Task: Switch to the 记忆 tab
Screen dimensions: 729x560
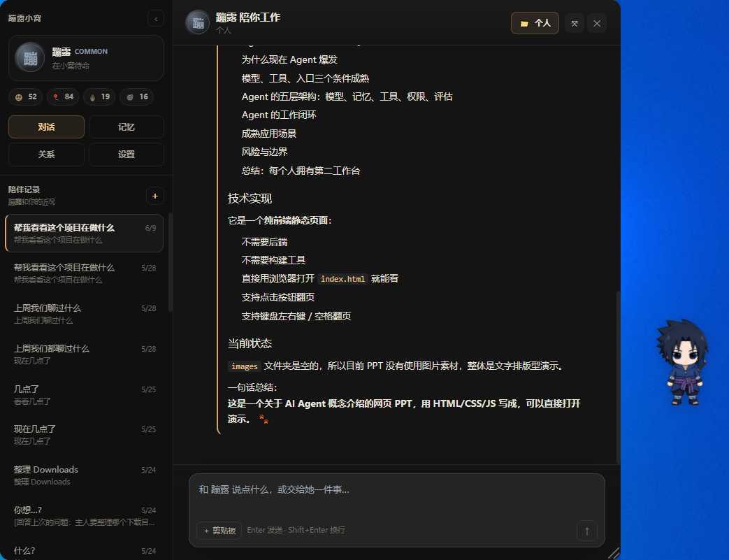Action: click(127, 127)
